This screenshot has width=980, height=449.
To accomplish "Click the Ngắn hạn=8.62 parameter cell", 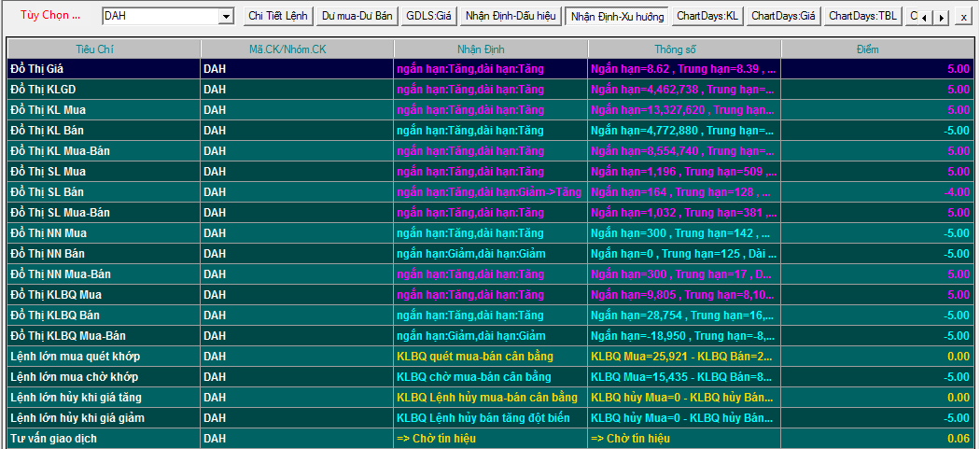I will pos(684,69).
